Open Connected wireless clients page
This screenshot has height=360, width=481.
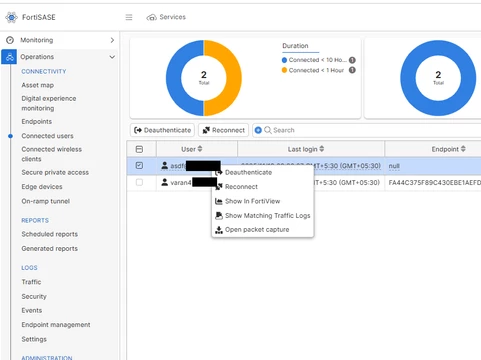pos(52,154)
